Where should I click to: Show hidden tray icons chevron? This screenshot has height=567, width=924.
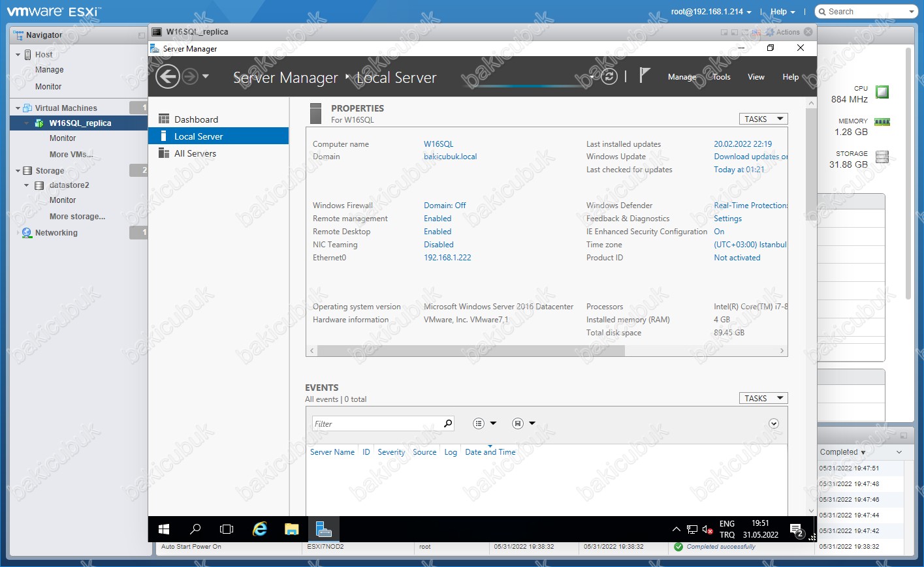[x=677, y=529]
